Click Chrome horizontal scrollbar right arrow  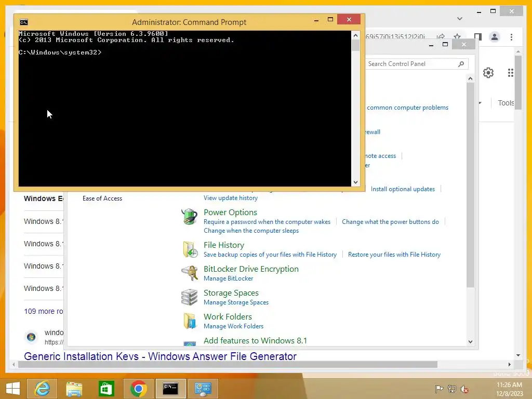(509, 364)
